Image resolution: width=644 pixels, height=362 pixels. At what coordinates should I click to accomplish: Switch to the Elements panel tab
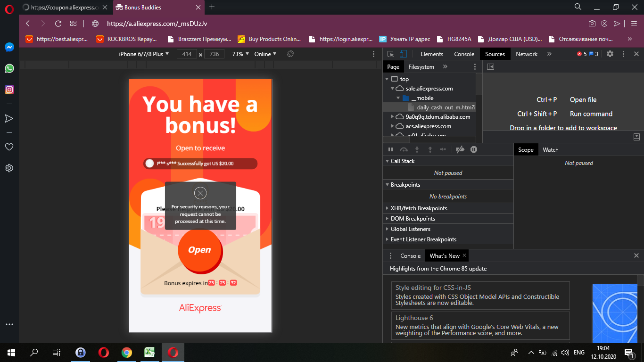click(432, 54)
